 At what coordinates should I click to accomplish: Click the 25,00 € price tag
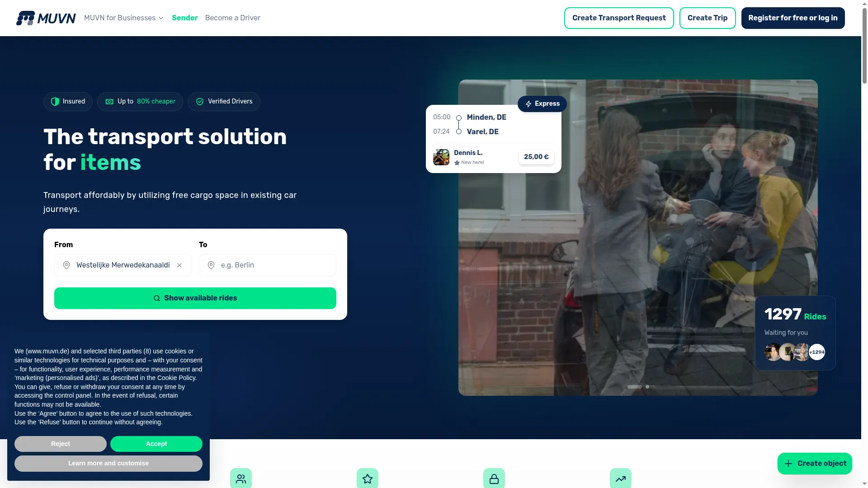tap(536, 157)
